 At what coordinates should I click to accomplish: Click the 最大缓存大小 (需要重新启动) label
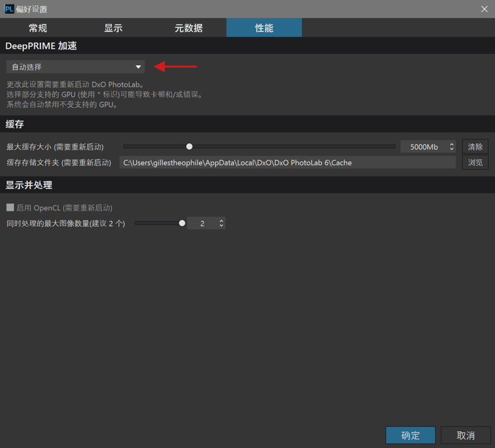pos(55,147)
